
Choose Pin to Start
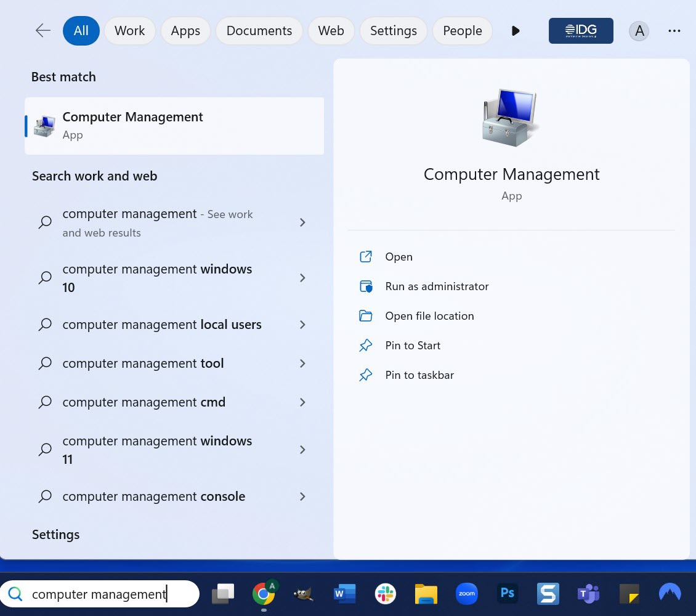point(412,346)
